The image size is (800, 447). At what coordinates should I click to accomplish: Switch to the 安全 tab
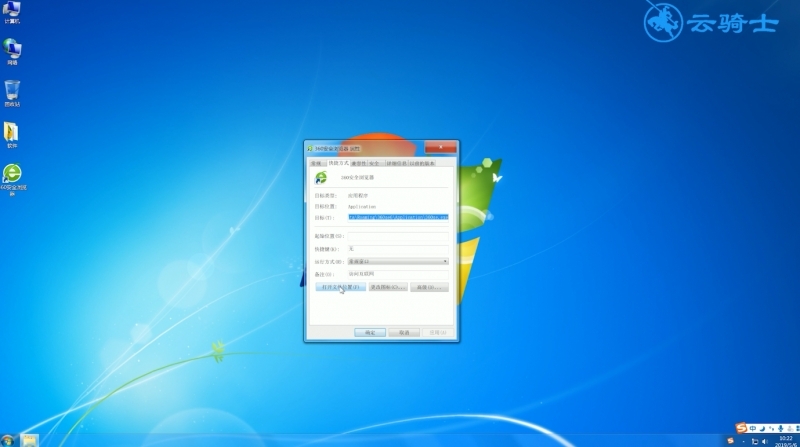coord(375,163)
